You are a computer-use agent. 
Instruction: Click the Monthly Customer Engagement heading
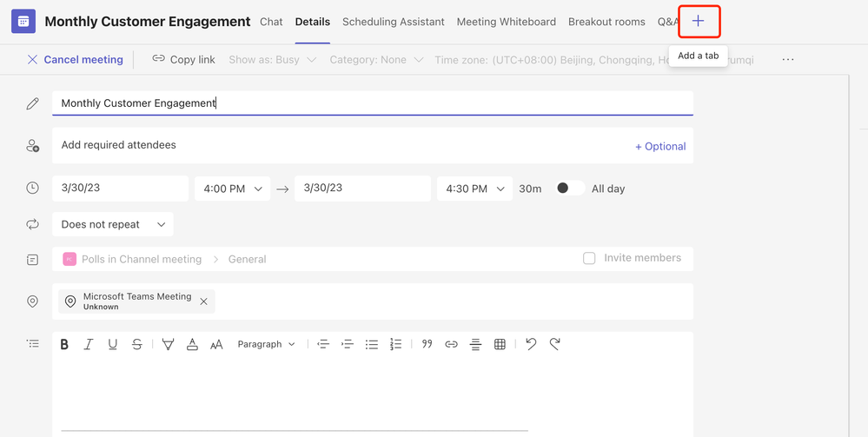[x=147, y=22]
